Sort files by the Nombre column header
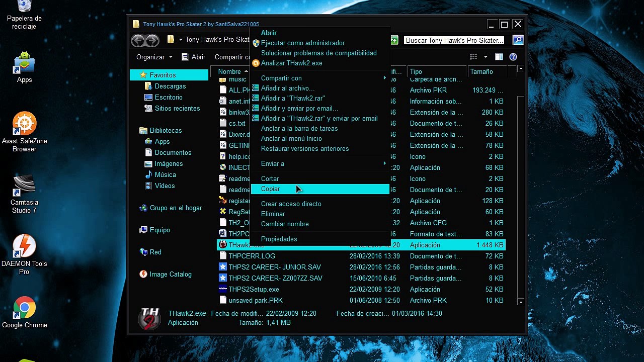Viewport: 644px width, 362px height. 230,71
